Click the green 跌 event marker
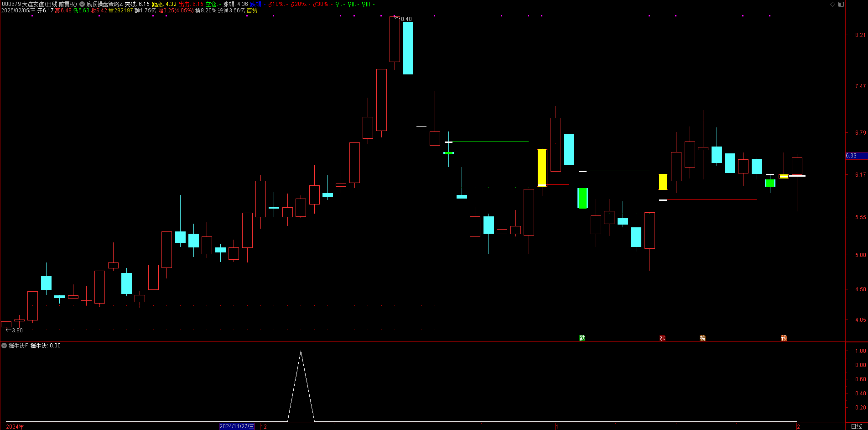 click(x=582, y=338)
